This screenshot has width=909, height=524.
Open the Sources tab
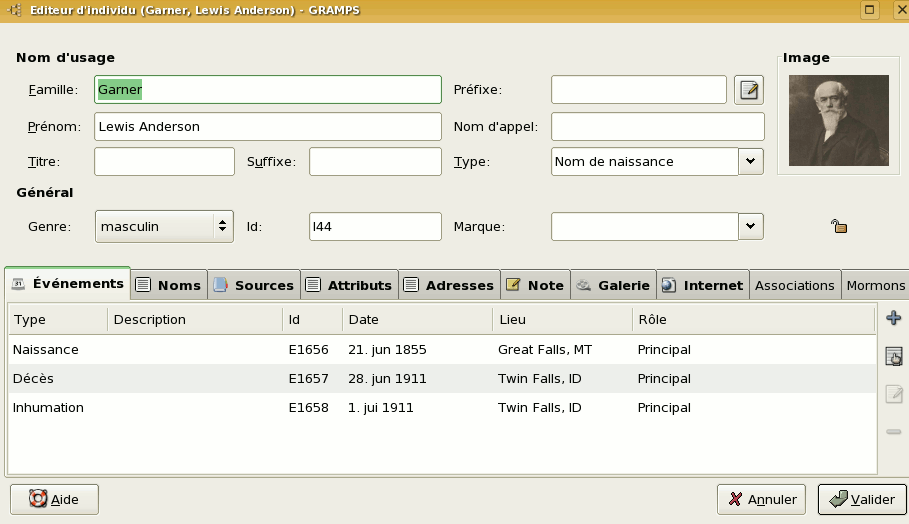point(253,285)
